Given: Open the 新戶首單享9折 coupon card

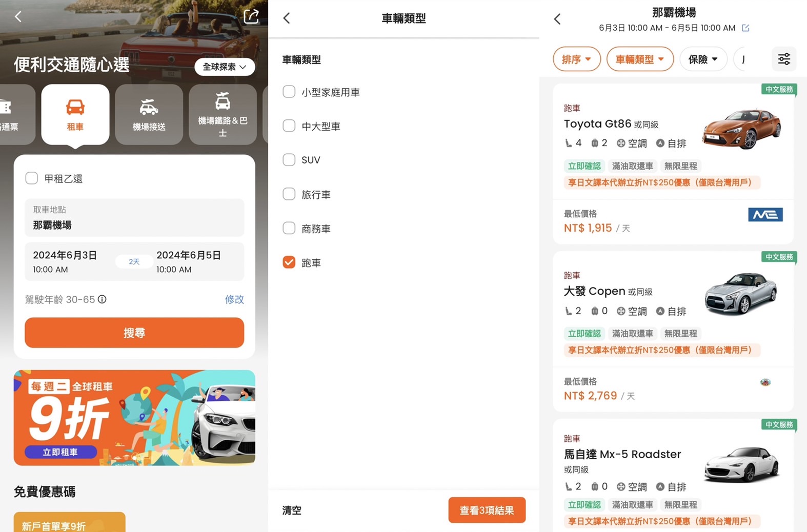Looking at the screenshot, I should [x=70, y=522].
